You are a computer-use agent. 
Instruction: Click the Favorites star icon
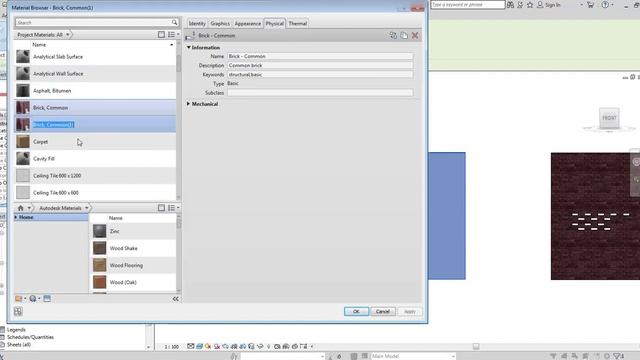[x=530, y=5]
